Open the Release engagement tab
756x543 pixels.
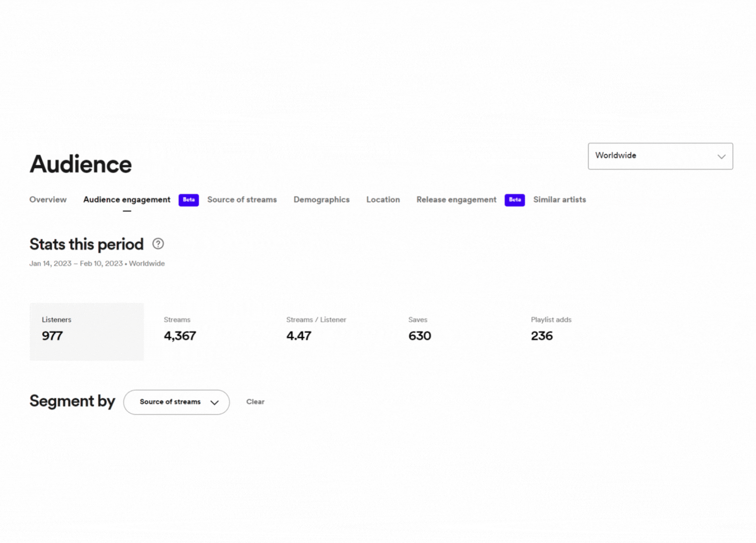coord(456,200)
